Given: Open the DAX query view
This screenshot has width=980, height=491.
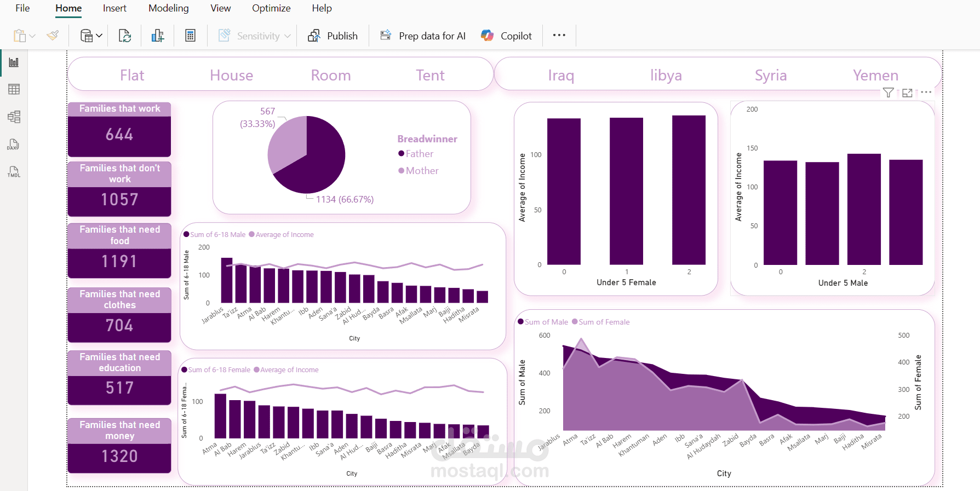Looking at the screenshot, I should click(14, 145).
